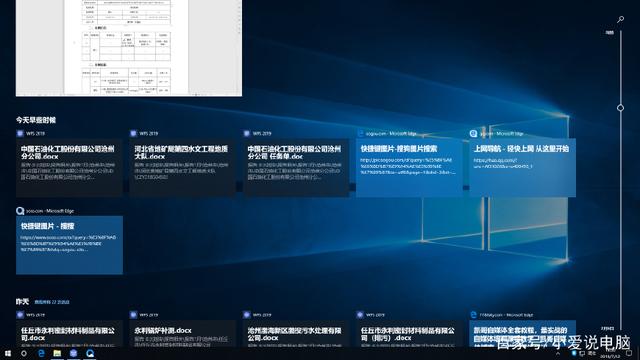Click the soso.com search icon above 快捷键图片 - 搜搜

pyautogui.click(x=20, y=211)
